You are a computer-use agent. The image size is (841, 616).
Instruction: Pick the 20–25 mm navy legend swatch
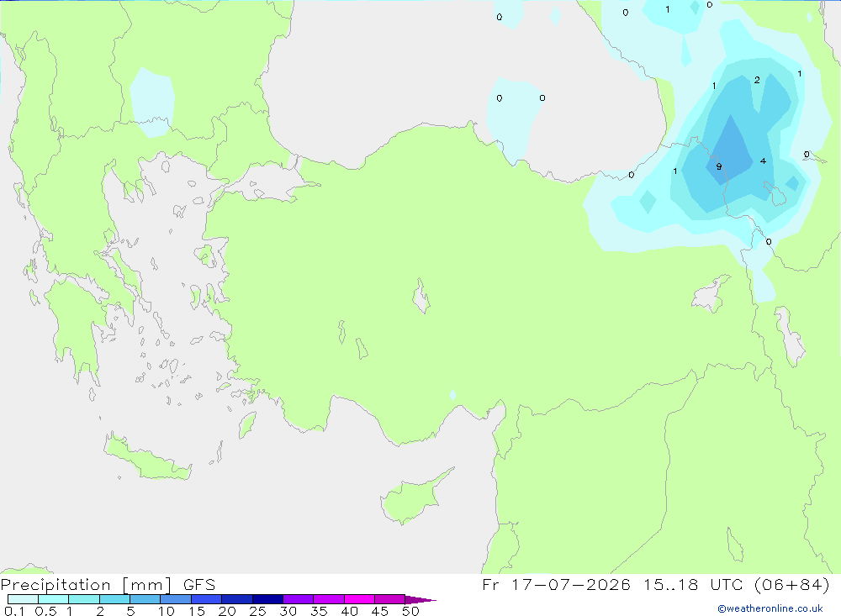(237, 599)
